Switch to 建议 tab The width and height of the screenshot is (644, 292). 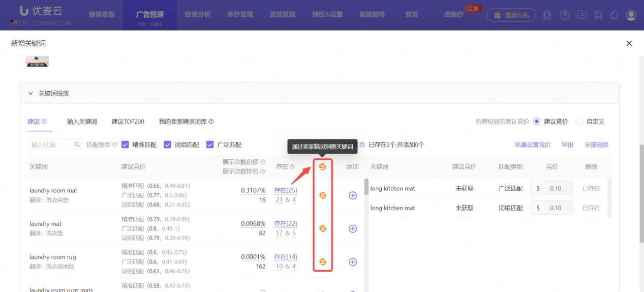tap(34, 122)
